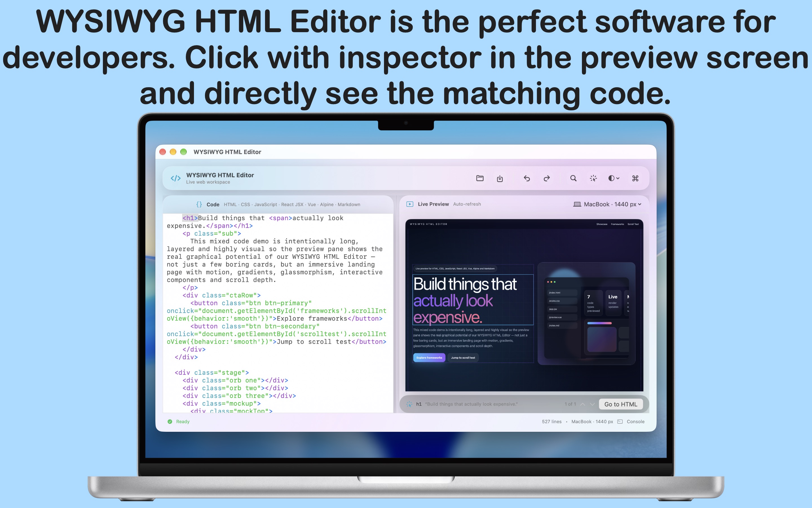Click Jump to scroll test button in preview
Image resolution: width=812 pixels, height=508 pixels.
463,358
